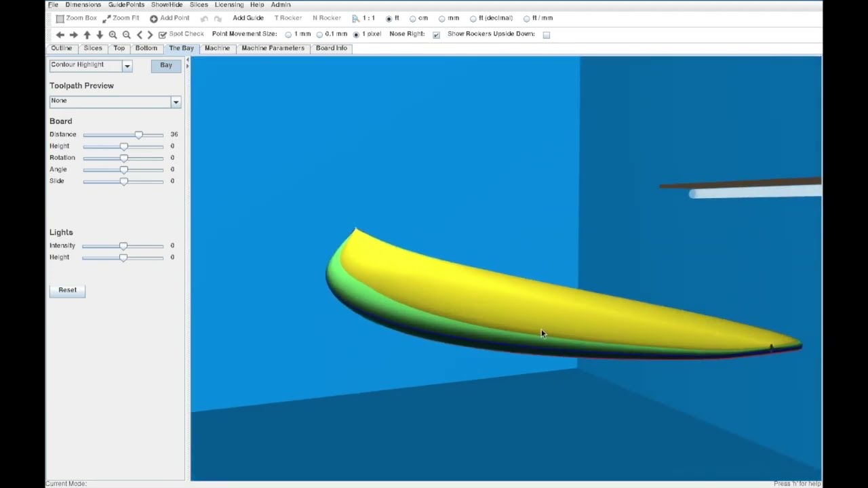Switch to the Top tab
The height and width of the screenshot is (488, 868).
(x=119, y=48)
